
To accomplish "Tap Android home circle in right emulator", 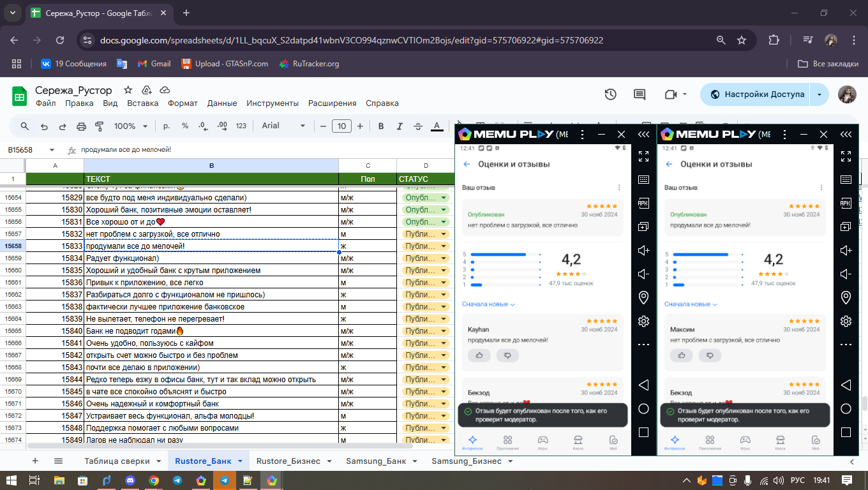I will 846,408.
